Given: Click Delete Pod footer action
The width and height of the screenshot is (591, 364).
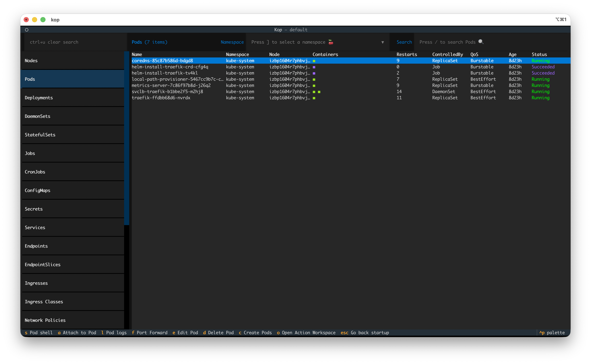Looking at the screenshot, I should [218, 333].
